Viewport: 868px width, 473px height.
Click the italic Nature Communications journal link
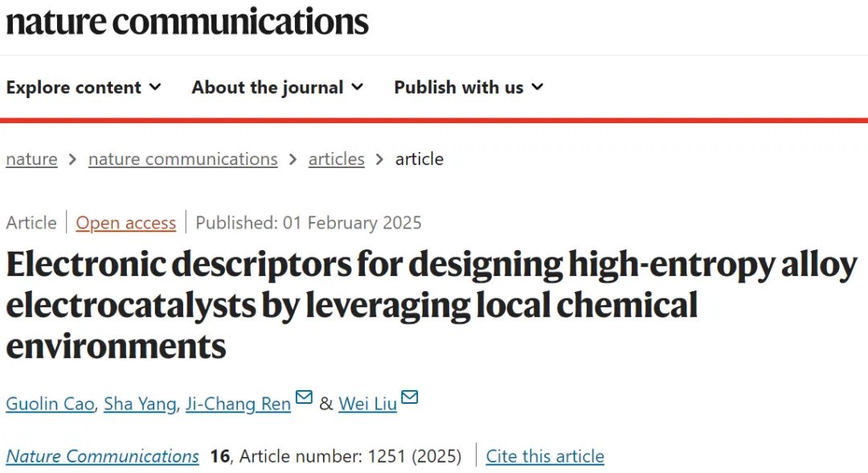click(102, 456)
